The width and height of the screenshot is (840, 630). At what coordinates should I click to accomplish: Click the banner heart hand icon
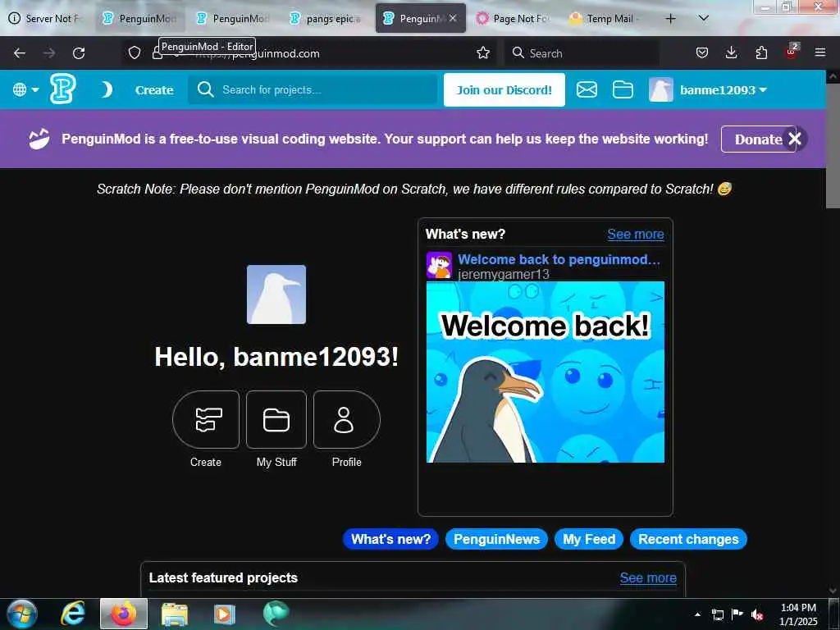(x=39, y=139)
